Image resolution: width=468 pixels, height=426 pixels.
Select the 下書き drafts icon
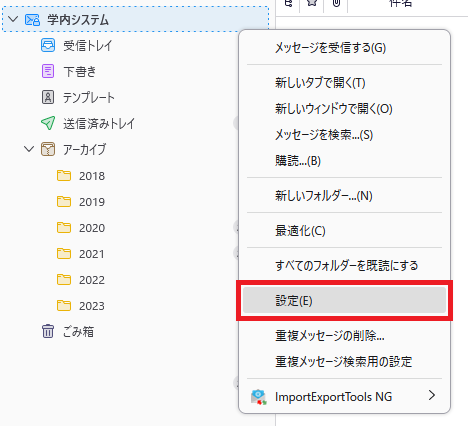click(48, 71)
